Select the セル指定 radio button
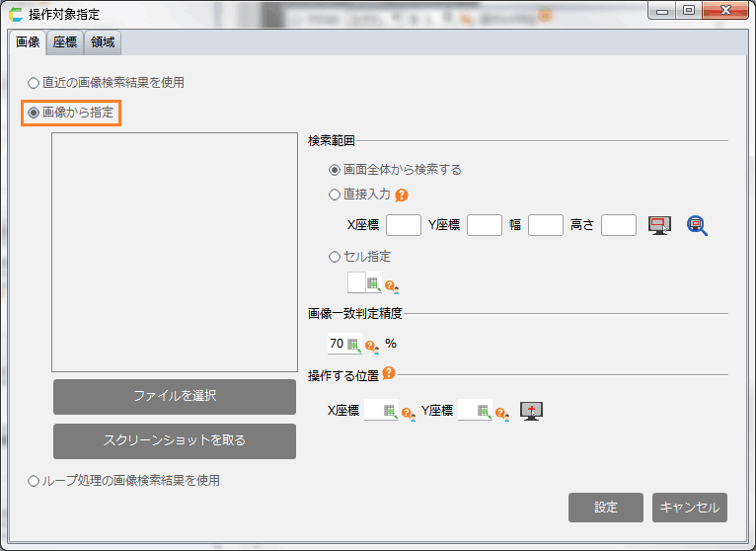The width and height of the screenshot is (756, 551). (335, 257)
